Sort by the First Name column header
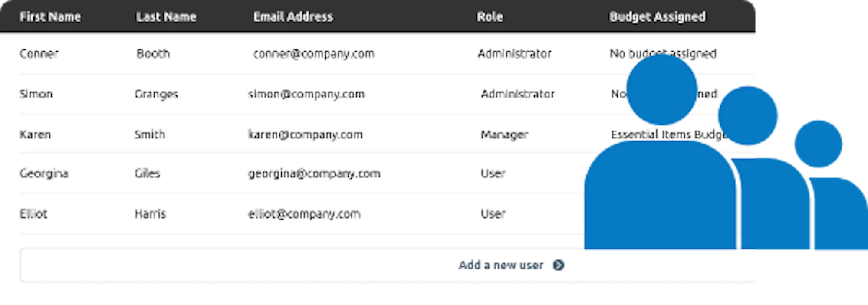 pyautogui.click(x=50, y=17)
